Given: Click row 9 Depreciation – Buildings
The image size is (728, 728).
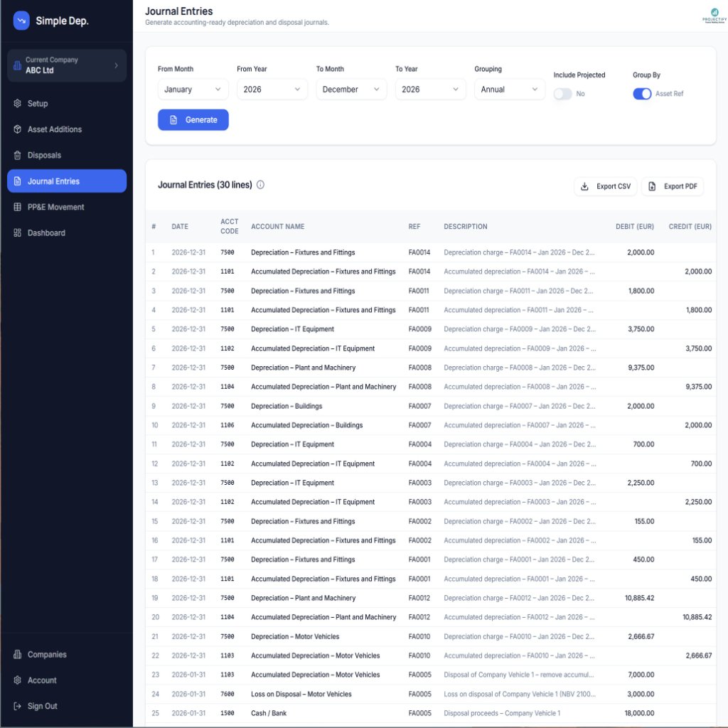Looking at the screenshot, I should pyautogui.click(x=430, y=406).
